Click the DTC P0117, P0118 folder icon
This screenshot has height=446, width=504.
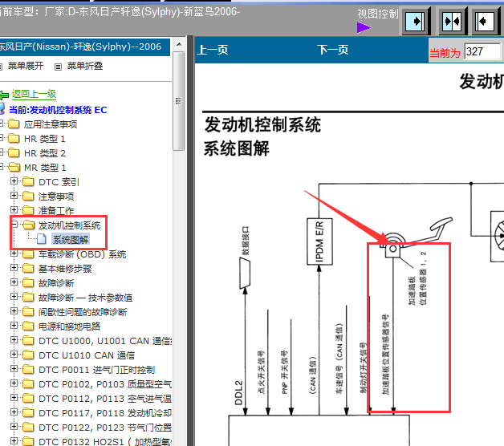(x=28, y=413)
